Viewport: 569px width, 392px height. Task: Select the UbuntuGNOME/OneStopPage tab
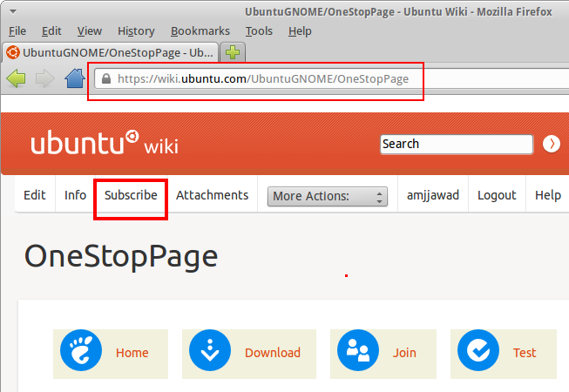(x=111, y=52)
